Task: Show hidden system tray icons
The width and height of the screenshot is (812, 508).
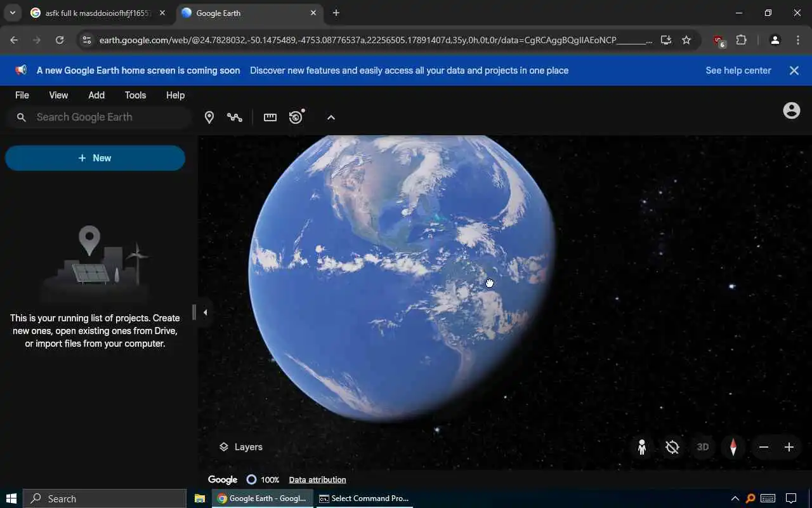Action: tap(735, 498)
